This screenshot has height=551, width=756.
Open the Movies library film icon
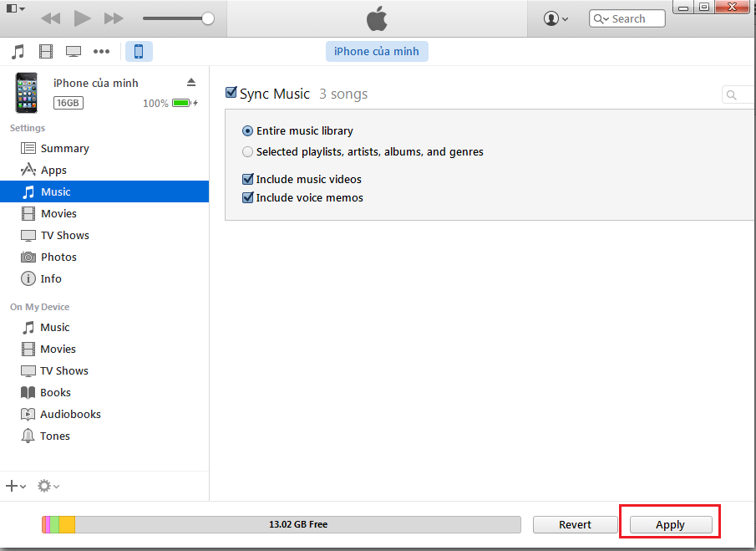[46, 52]
